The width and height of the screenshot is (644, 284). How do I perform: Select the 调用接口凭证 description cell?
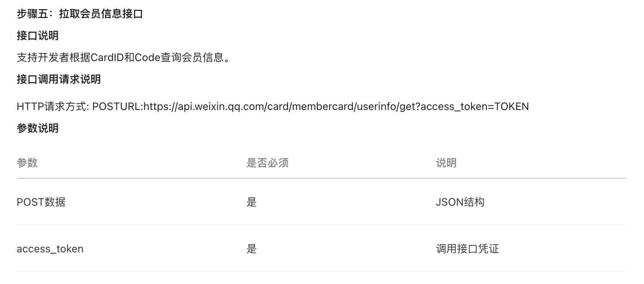click(x=468, y=249)
